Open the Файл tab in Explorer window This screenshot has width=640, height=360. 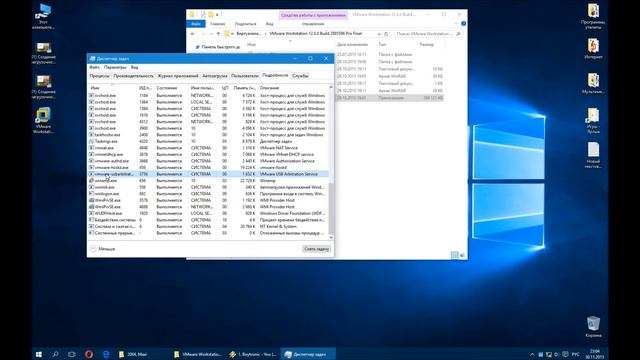196,24
